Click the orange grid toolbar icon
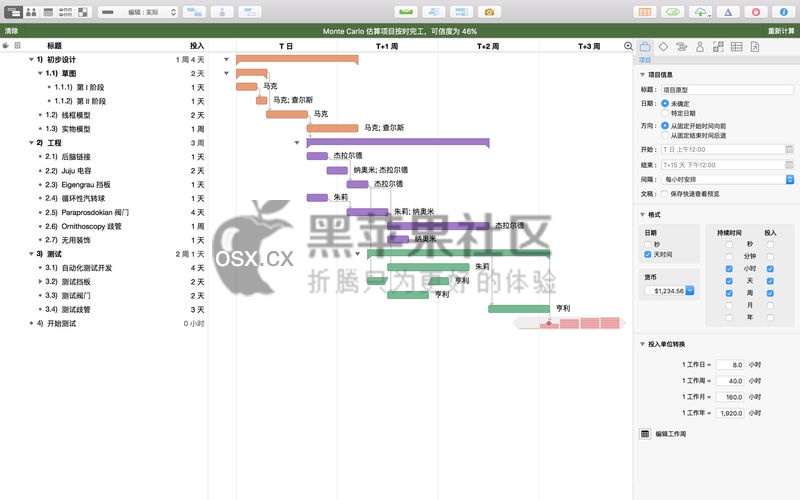 645,12
